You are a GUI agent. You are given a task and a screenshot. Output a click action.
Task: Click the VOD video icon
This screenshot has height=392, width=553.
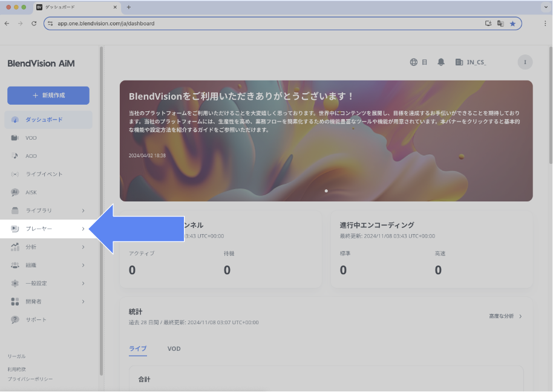[15, 138]
